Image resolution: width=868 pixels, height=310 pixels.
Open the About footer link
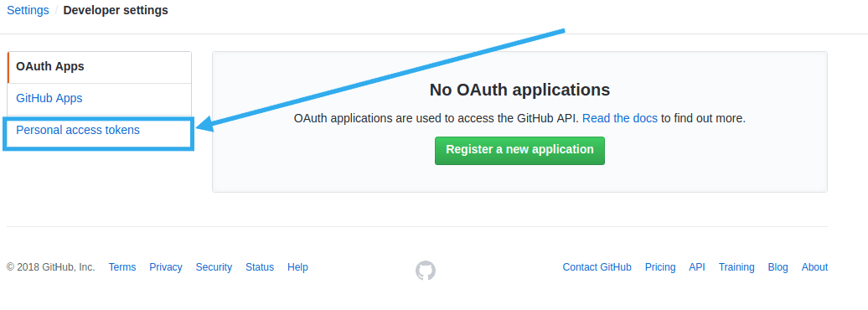pos(815,267)
